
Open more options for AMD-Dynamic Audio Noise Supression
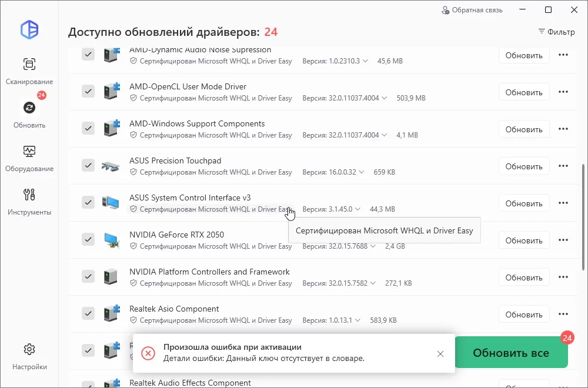[563, 55]
